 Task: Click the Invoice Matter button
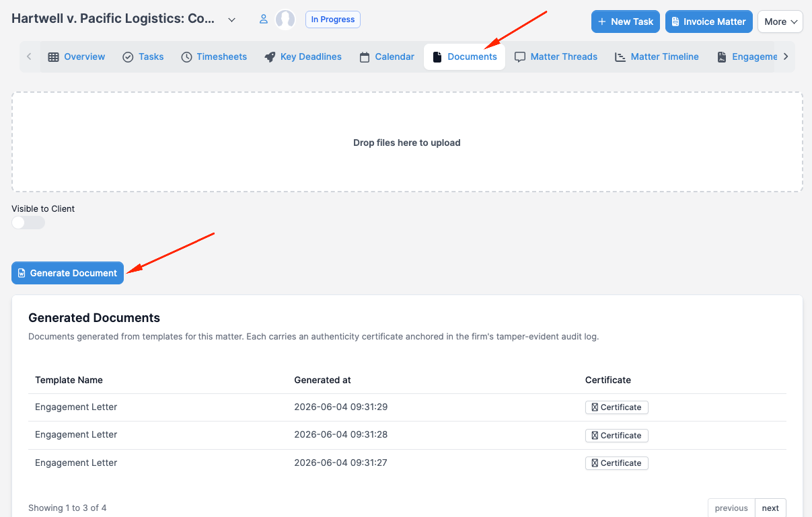pyautogui.click(x=709, y=22)
